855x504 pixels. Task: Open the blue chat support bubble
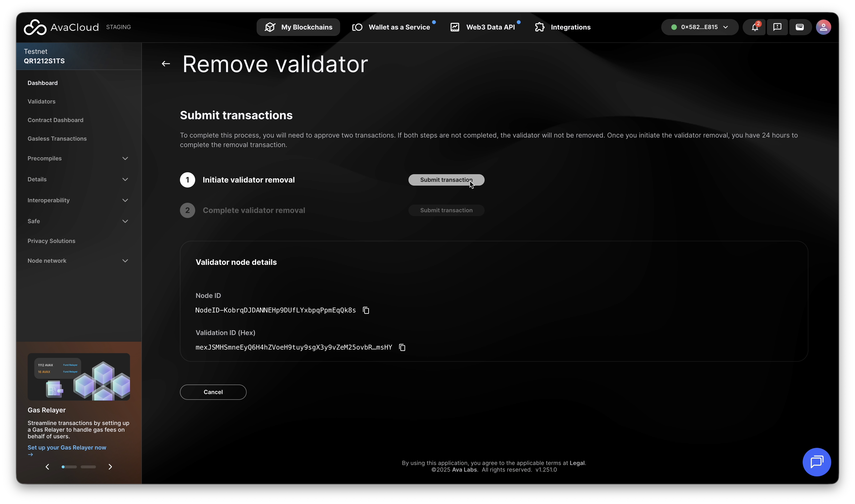coord(817,462)
